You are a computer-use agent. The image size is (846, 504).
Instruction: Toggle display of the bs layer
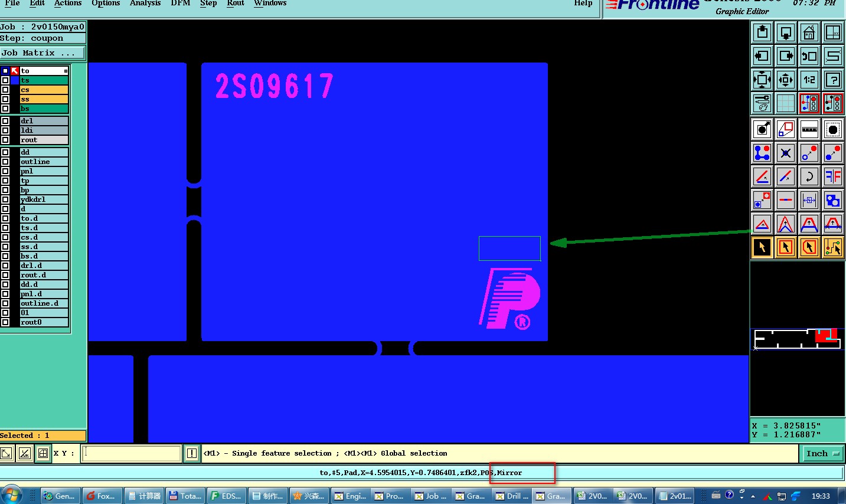[5, 109]
